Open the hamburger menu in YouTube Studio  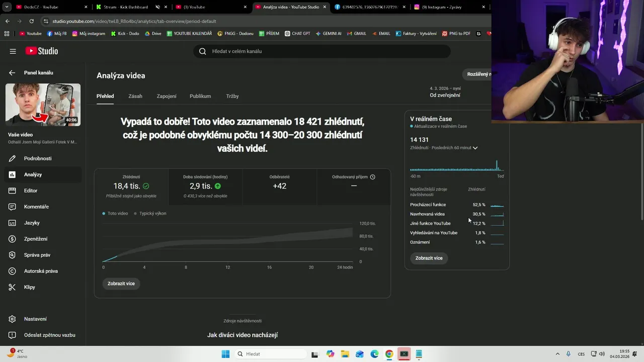tap(13, 51)
